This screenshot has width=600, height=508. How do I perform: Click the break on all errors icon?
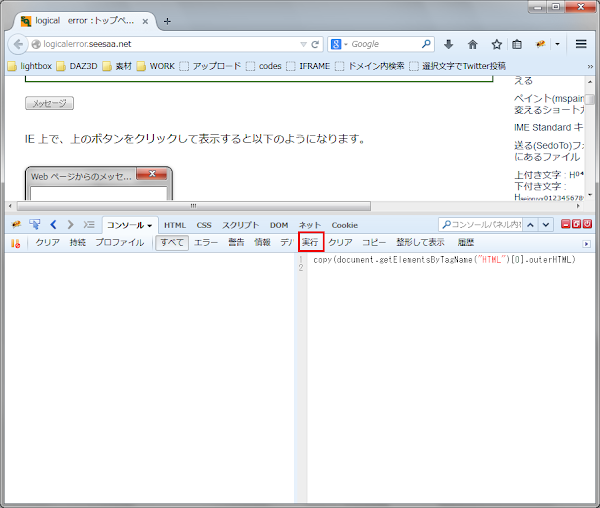point(15,243)
